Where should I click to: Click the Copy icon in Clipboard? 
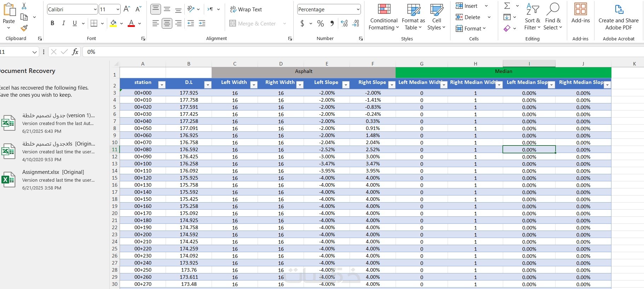24,17
